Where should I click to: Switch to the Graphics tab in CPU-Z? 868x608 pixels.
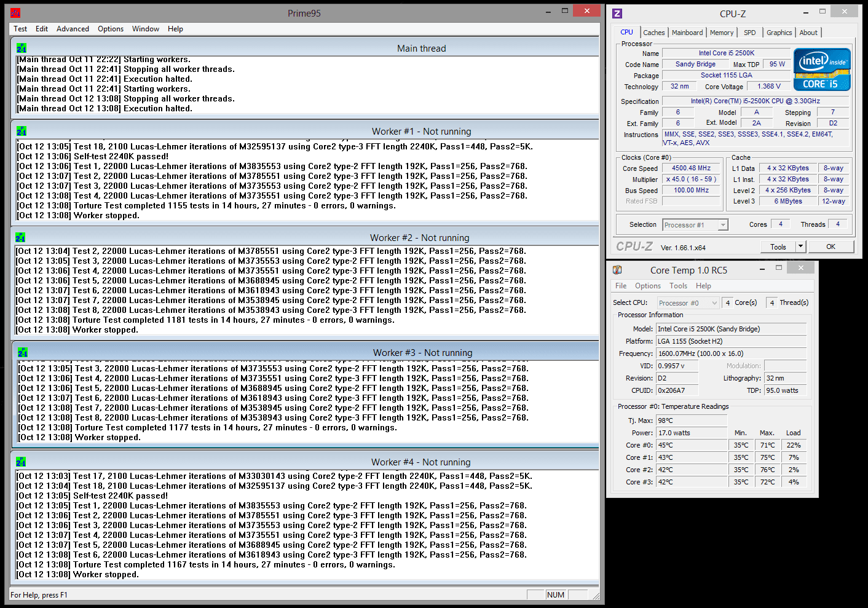pos(779,33)
